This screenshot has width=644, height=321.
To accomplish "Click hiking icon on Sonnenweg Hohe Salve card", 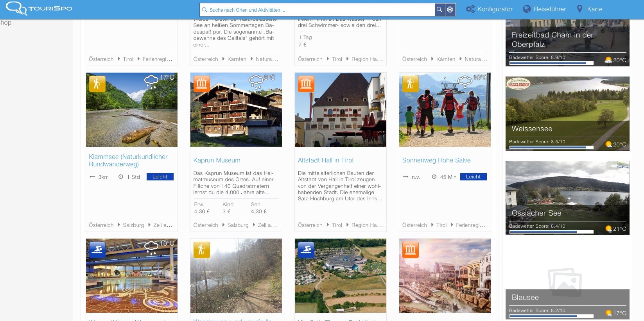I will point(411,84).
